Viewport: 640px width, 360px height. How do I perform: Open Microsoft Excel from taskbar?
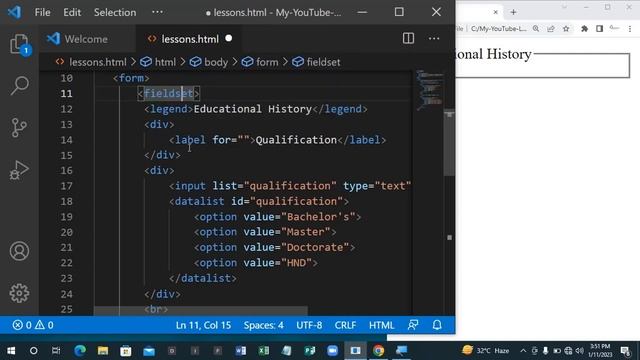tap(264, 351)
